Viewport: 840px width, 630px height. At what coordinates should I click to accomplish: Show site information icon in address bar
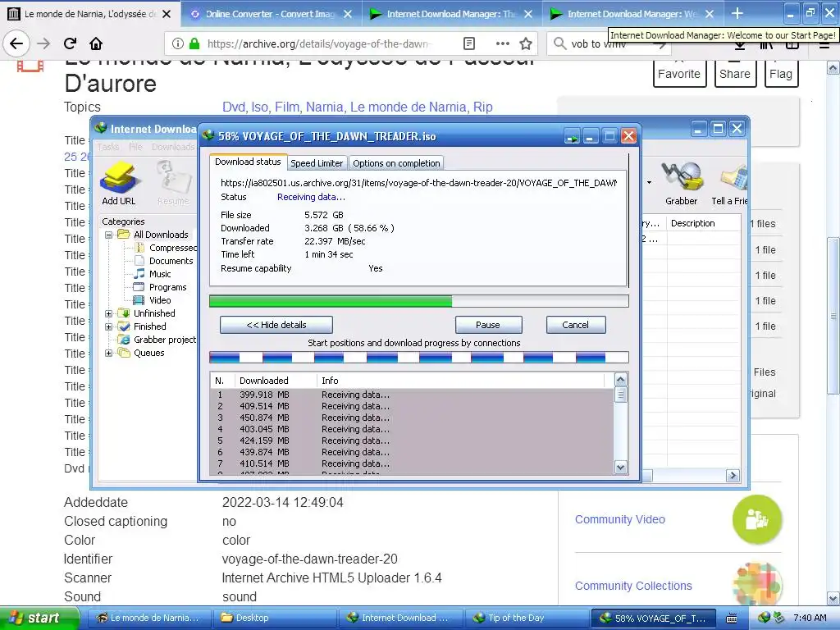[178, 43]
